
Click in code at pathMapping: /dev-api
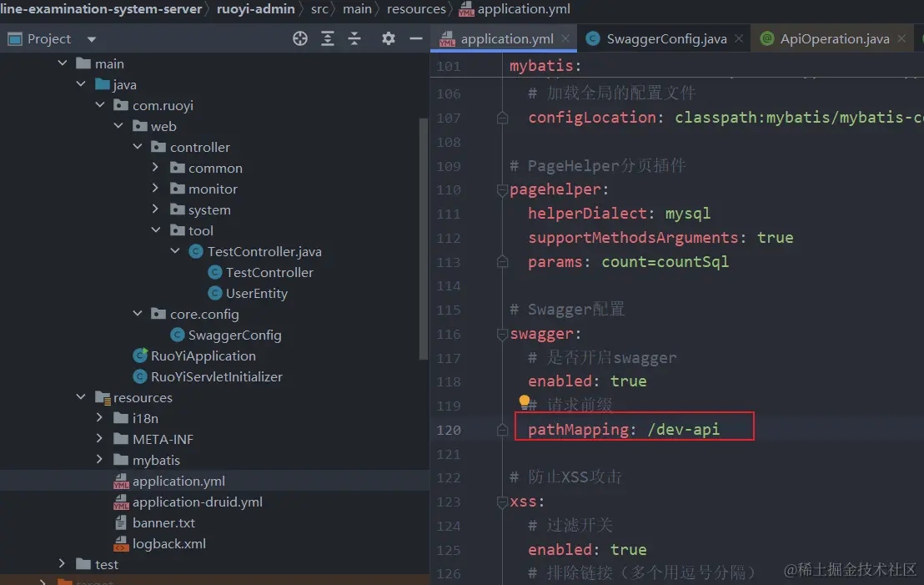[x=624, y=429]
